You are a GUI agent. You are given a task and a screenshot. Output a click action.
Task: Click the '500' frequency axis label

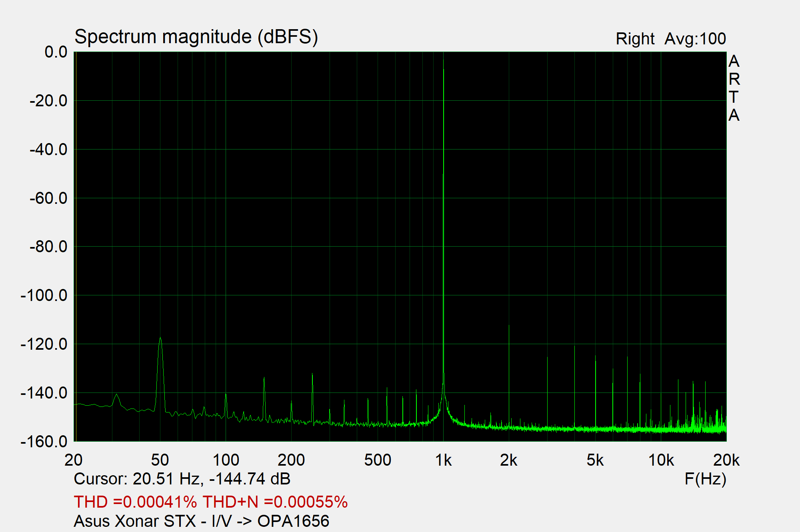(378, 460)
